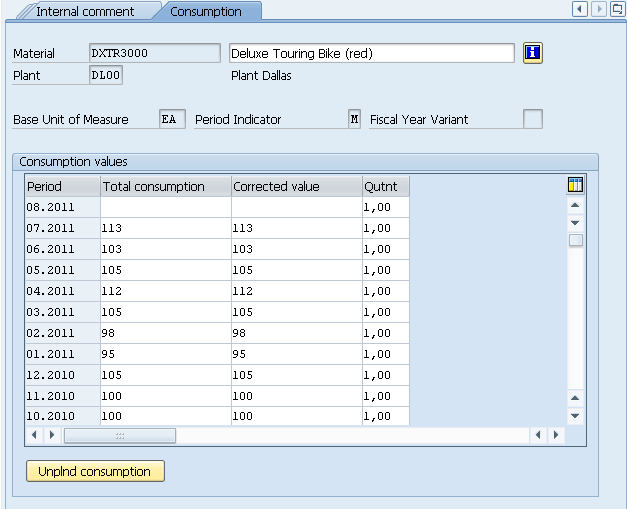The width and height of the screenshot is (627, 509).
Task: Click corrected value 100 for 10.2010
Action: click(297, 416)
